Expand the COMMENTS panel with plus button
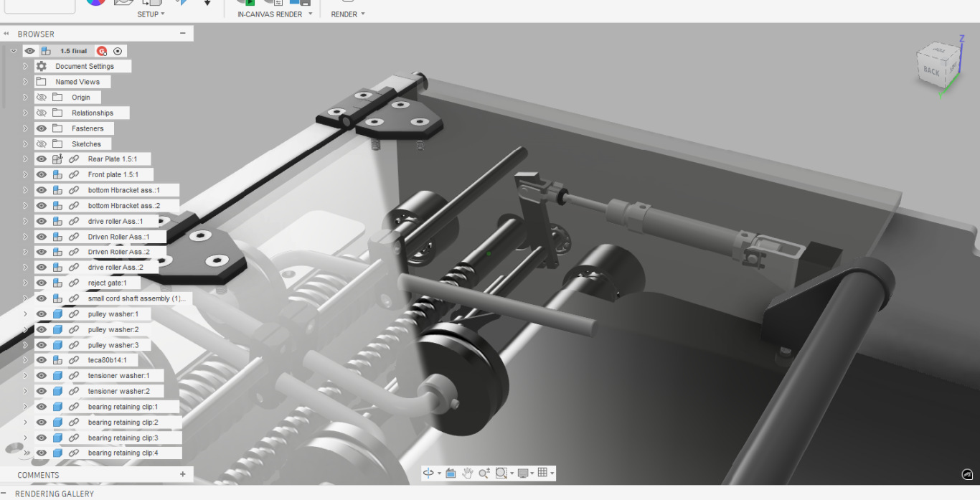The image size is (980, 500). point(183,474)
